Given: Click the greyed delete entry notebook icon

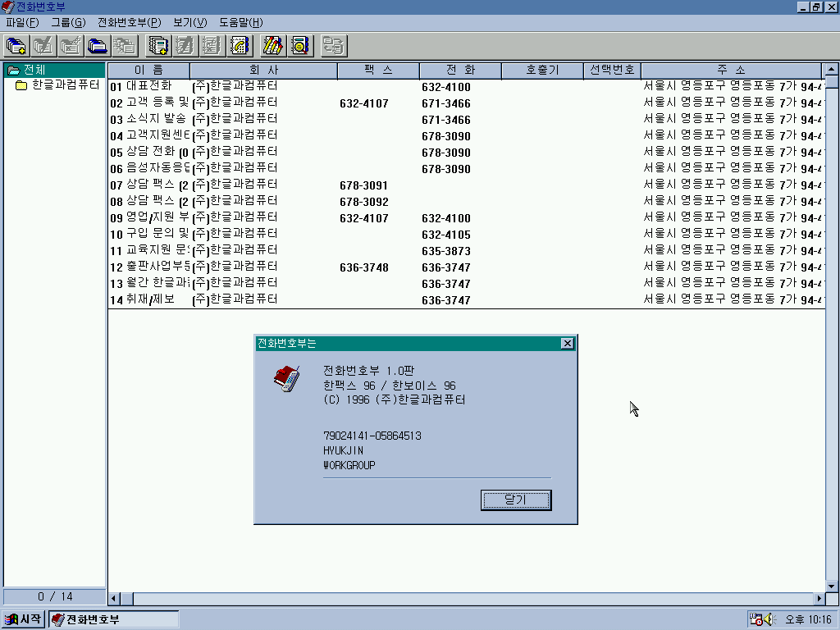Looking at the screenshot, I should (212, 46).
